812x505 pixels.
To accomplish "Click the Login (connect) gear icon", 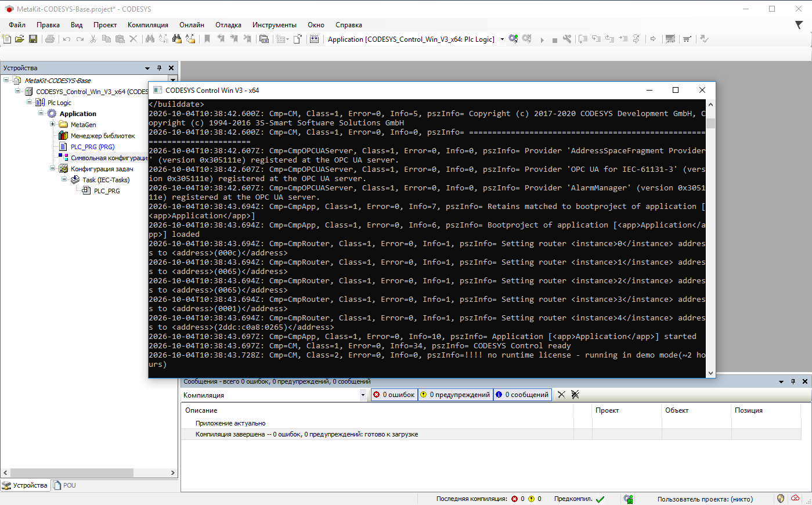I will click(x=513, y=39).
